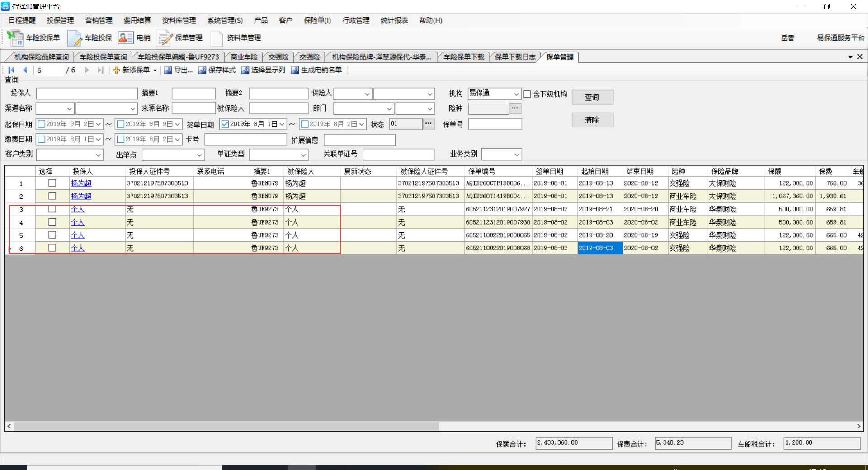Select row 1 checkbox for 杨为超
Image resolution: width=868 pixels, height=470 pixels.
click(52, 183)
